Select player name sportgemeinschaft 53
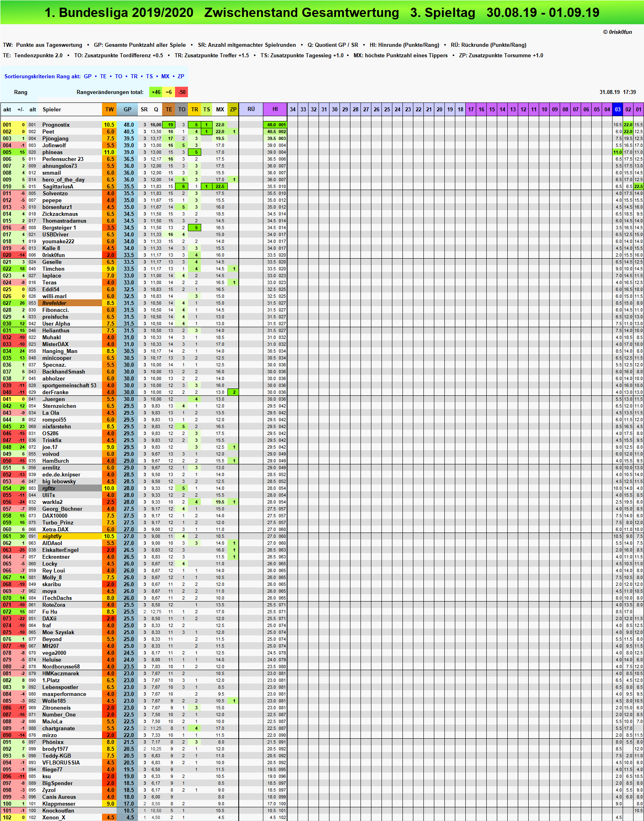This screenshot has height=821, width=644. tap(69, 385)
